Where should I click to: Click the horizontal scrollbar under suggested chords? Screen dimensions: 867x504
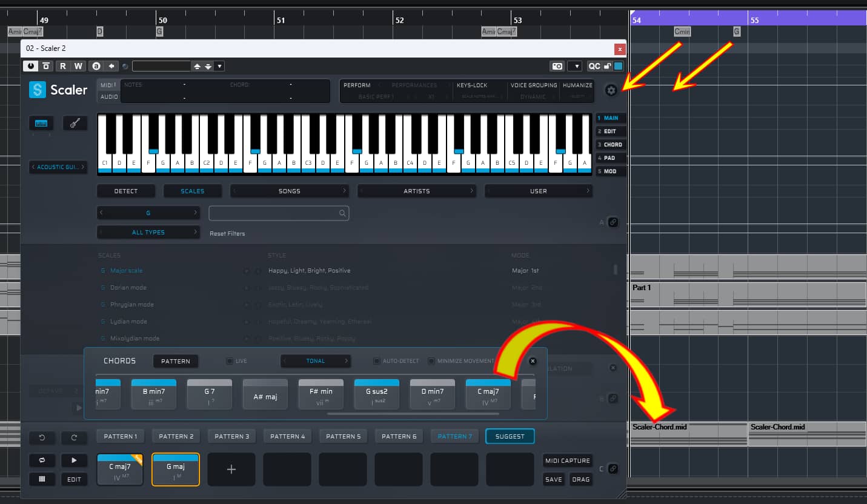click(413, 414)
